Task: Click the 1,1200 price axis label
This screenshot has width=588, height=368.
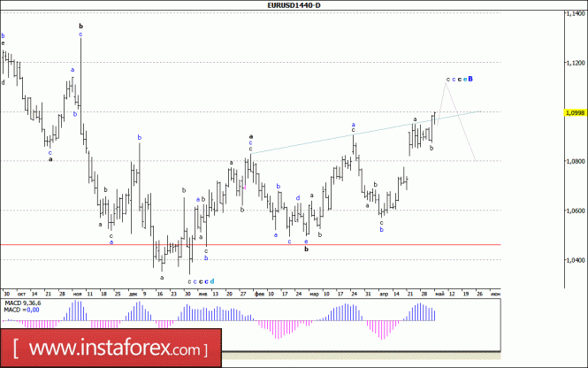Action: point(576,63)
